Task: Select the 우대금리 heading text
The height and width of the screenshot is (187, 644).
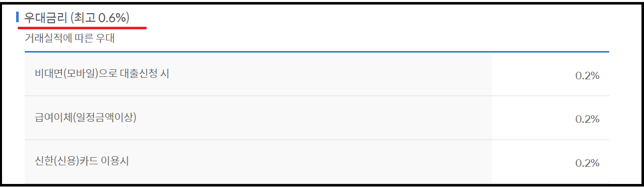Action: click(46, 18)
